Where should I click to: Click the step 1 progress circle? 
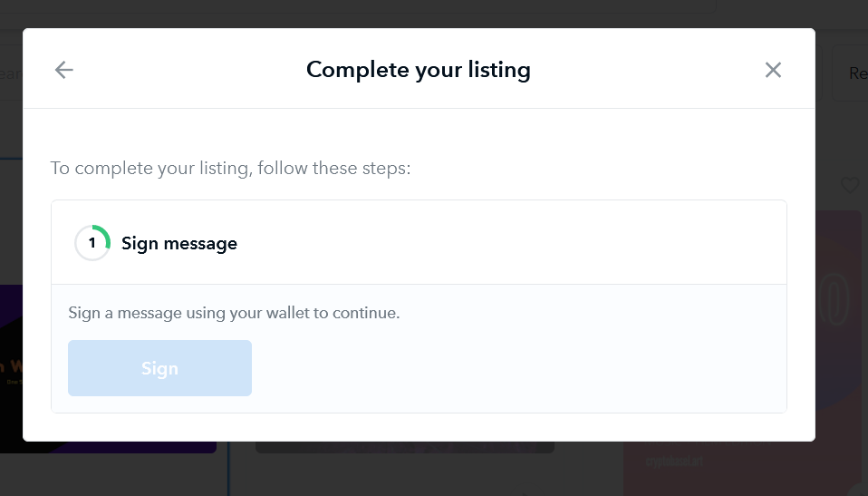tap(92, 243)
